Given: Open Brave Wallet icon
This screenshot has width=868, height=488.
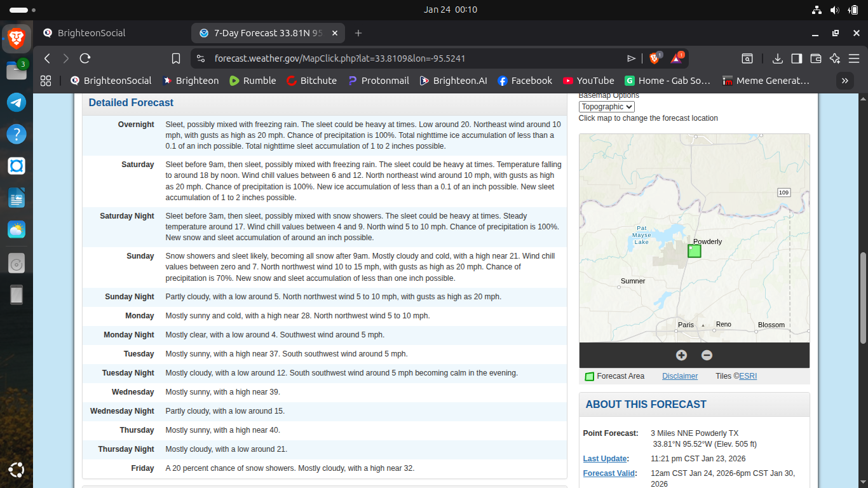Looking at the screenshot, I should click(816, 58).
